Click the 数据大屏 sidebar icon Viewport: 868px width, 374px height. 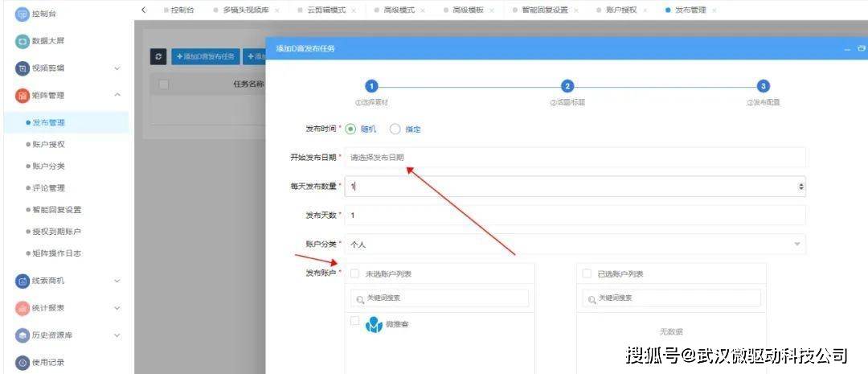click(22, 41)
